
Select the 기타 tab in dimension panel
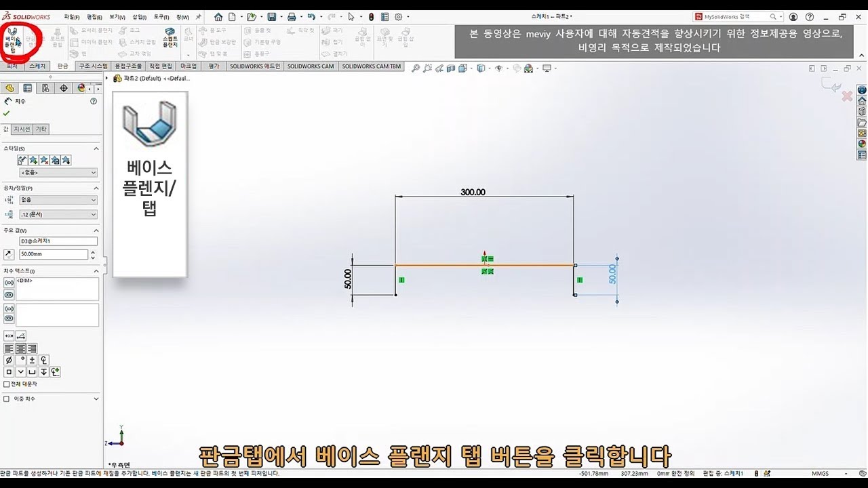(x=41, y=129)
